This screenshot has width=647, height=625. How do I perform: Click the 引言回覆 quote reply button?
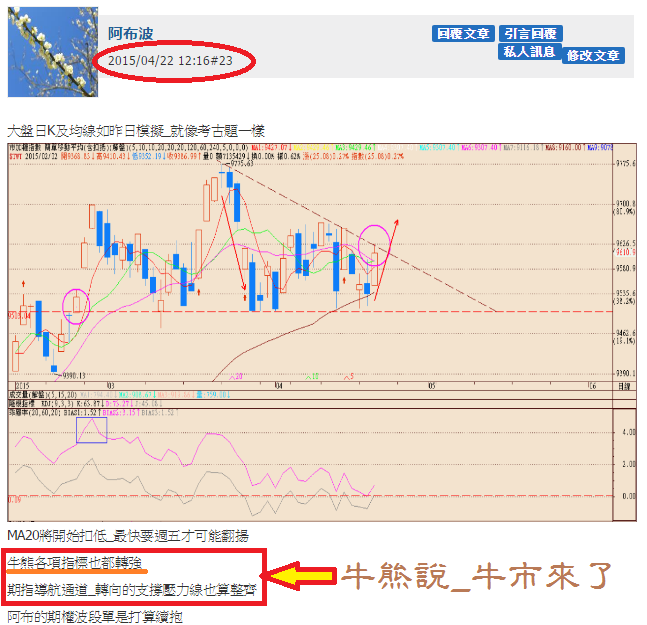tap(531, 33)
